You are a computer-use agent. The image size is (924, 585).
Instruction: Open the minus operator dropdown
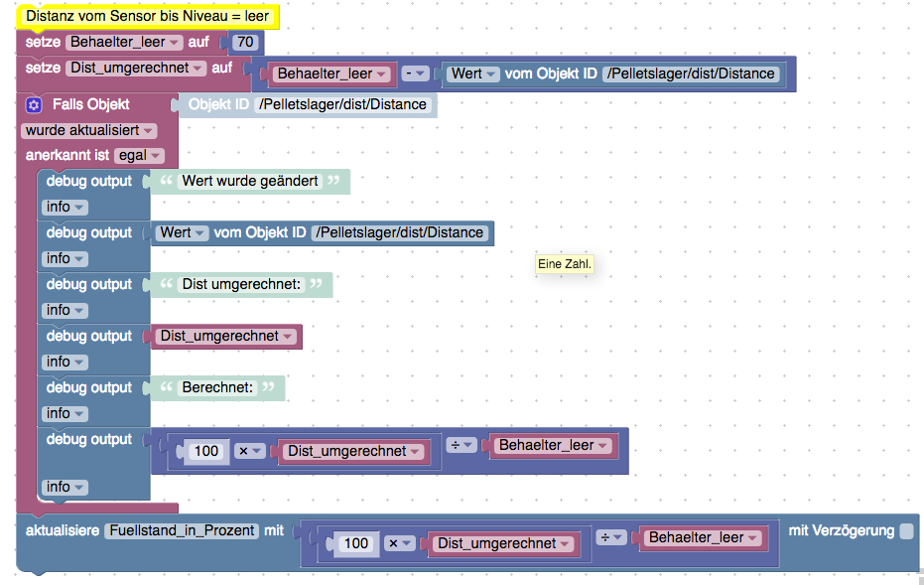(x=415, y=73)
